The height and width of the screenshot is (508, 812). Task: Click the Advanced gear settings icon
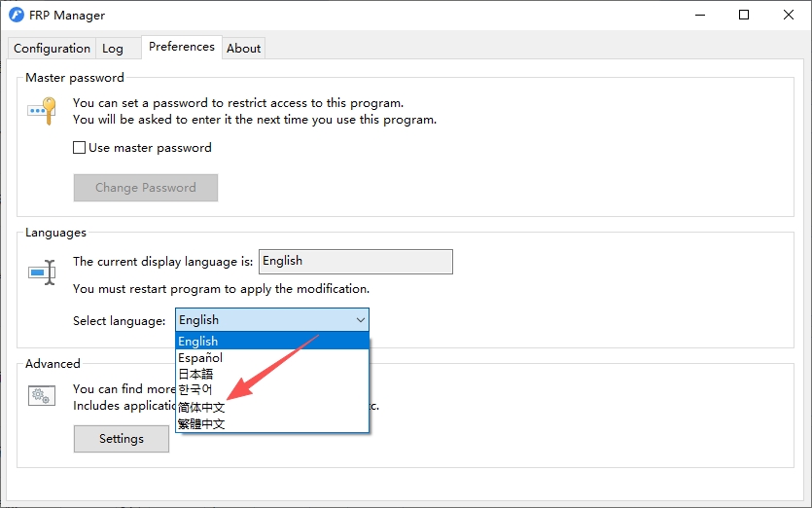pyautogui.click(x=42, y=395)
